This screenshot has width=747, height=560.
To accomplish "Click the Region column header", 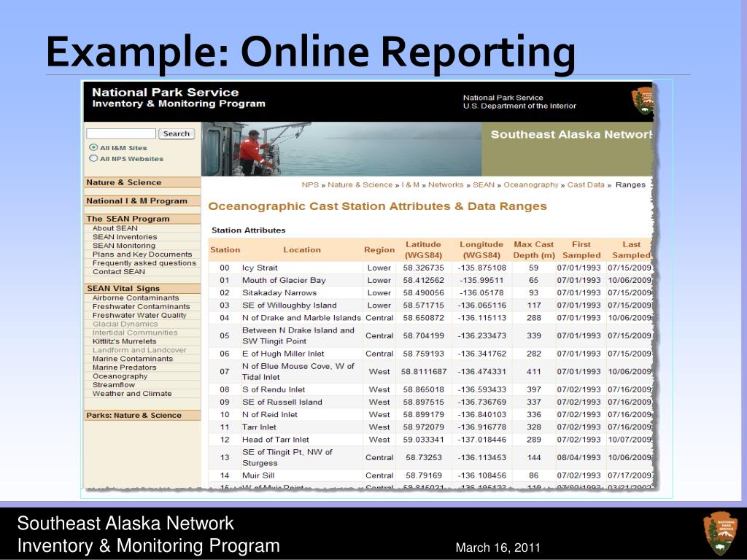I will coord(379,250).
